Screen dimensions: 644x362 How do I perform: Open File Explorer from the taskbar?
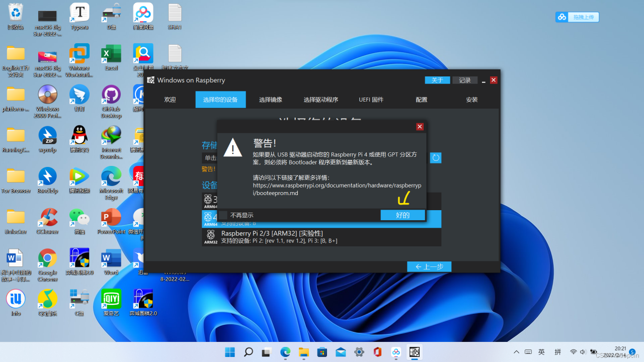click(303, 352)
